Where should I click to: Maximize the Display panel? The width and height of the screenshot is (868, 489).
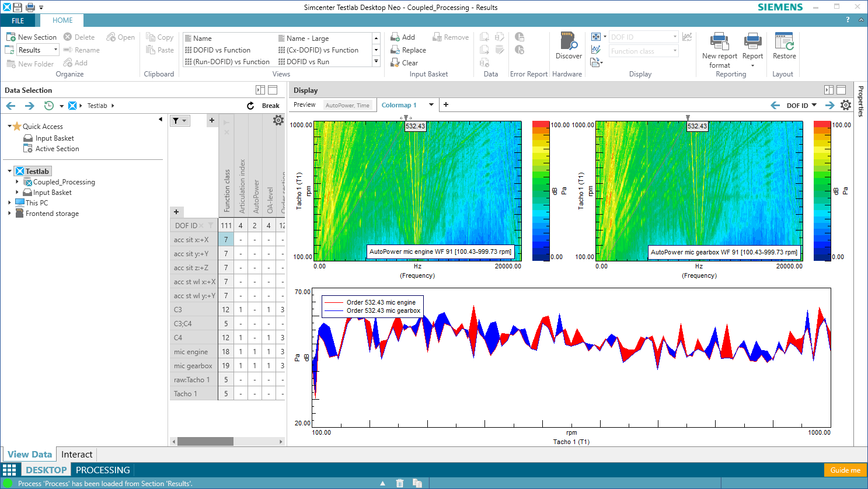(841, 90)
